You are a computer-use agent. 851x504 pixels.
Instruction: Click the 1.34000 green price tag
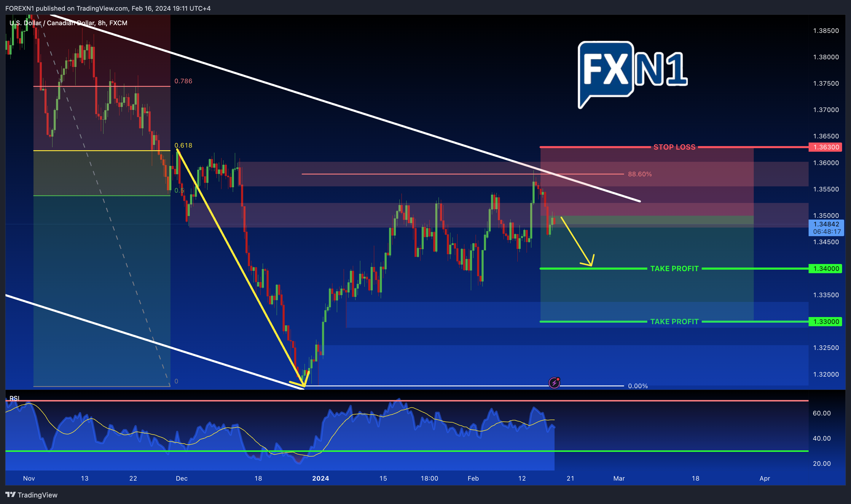[x=825, y=269]
